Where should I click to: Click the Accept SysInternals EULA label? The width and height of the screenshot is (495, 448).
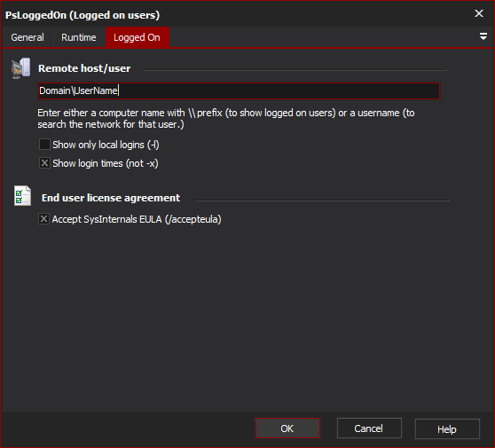click(137, 219)
